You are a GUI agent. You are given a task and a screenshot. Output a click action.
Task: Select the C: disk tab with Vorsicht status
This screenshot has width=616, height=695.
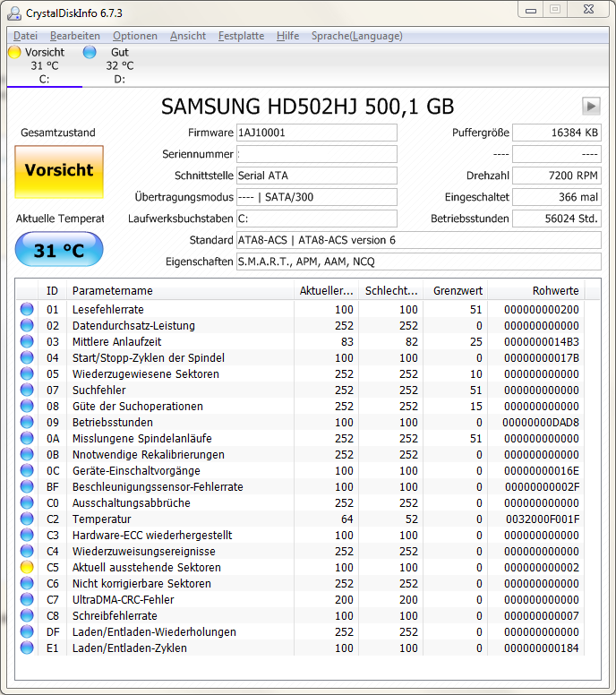[44, 65]
